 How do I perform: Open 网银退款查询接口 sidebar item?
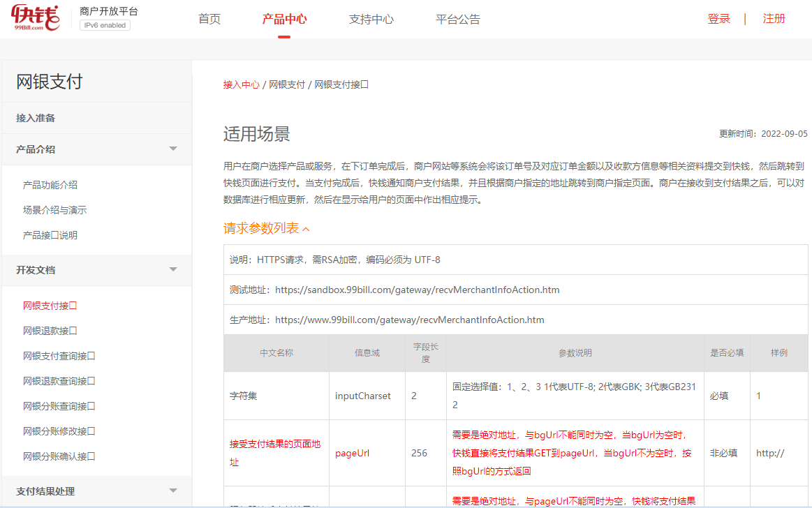point(59,381)
